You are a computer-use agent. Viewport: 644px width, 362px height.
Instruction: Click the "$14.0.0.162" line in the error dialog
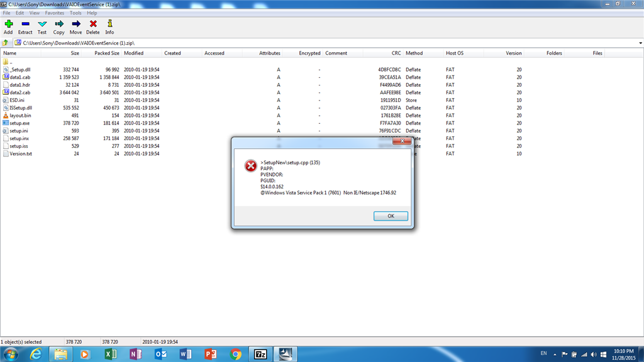[272, 187]
